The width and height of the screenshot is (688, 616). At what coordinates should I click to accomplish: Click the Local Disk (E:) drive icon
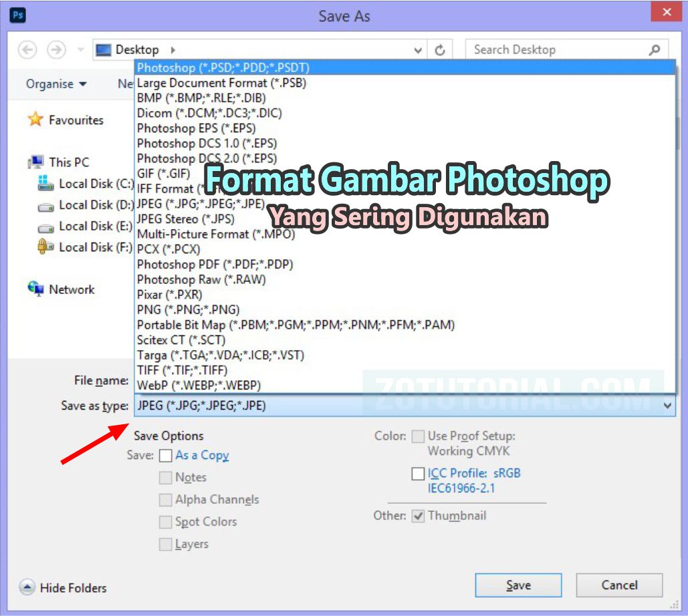[x=45, y=228]
